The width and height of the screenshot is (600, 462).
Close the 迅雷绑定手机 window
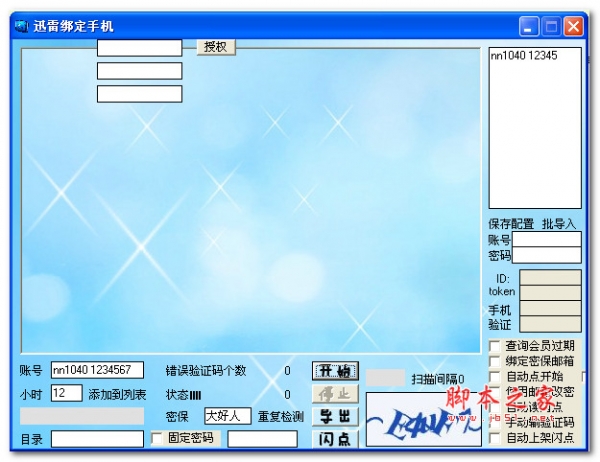(574, 26)
